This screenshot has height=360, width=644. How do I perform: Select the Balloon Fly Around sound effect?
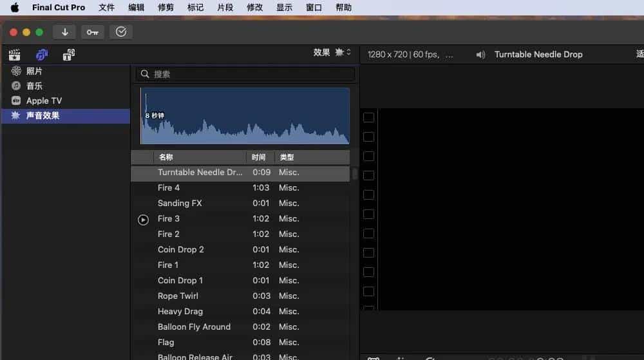(x=240, y=327)
